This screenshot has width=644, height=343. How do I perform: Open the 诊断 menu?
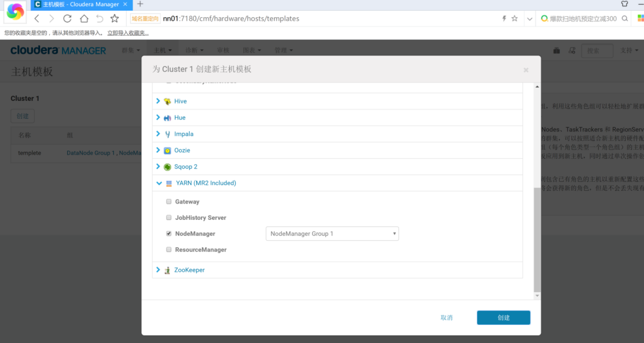click(x=195, y=50)
